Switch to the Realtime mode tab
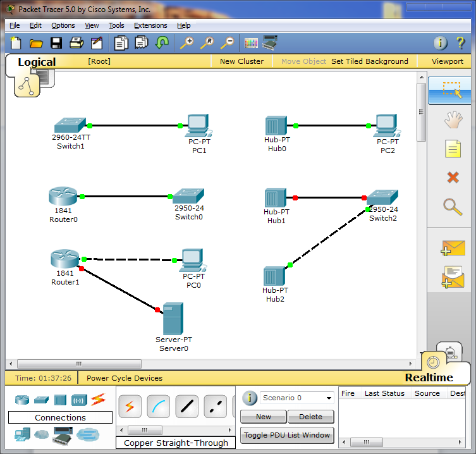The height and width of the screenshot is (454, 476). [429, 377]
